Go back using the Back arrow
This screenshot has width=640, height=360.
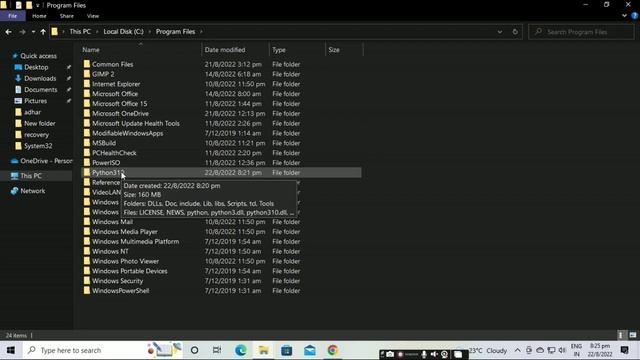pyautogui.click(x=9, y=32)
